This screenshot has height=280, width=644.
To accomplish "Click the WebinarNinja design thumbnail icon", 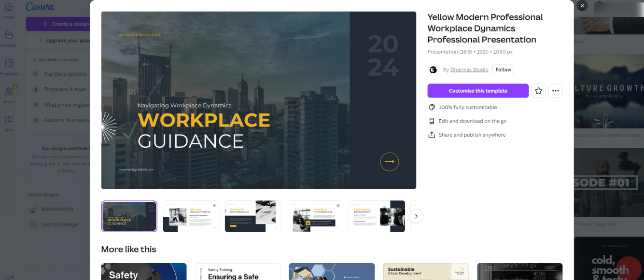I will click(x=33, y=210).
